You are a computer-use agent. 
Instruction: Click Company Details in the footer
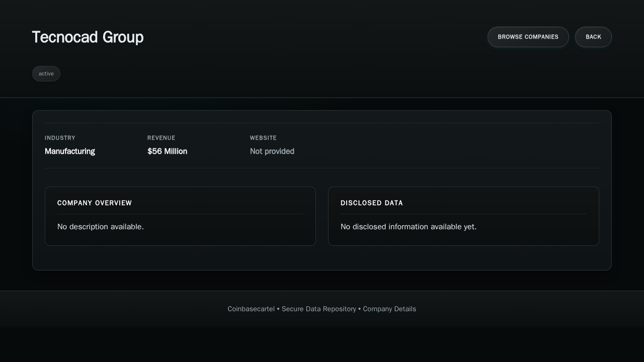click(389, 309)
